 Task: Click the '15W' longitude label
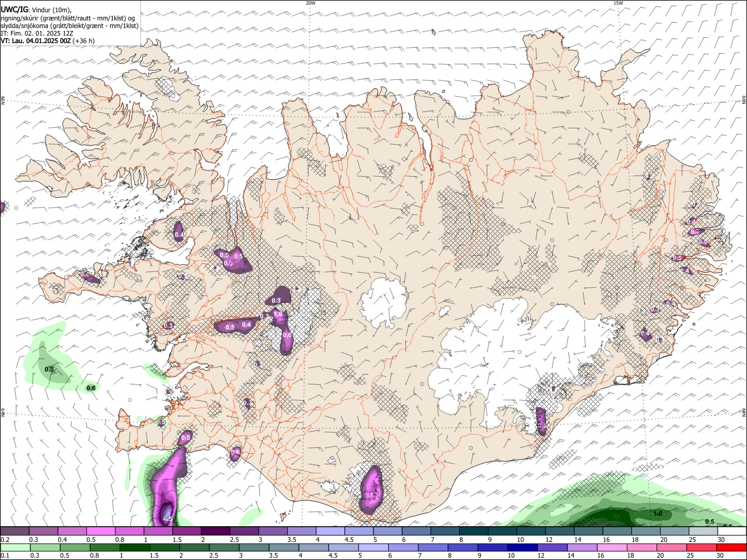click(618, 3)
